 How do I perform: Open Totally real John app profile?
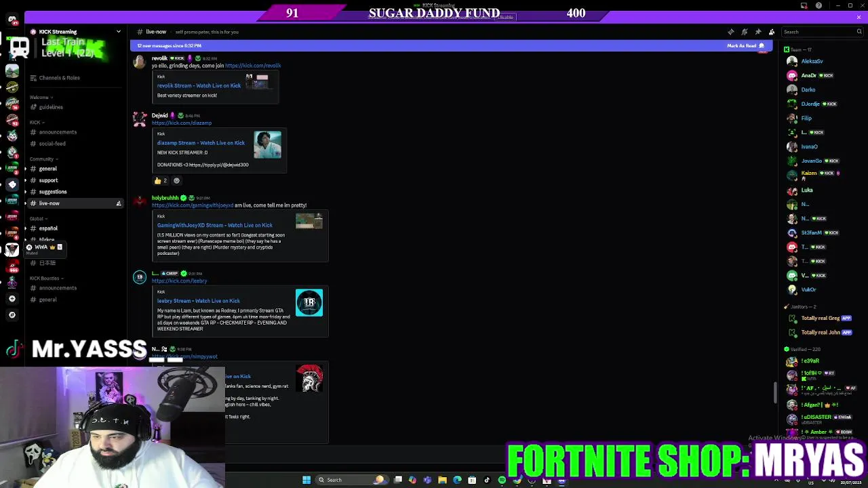tap(821, 332)
